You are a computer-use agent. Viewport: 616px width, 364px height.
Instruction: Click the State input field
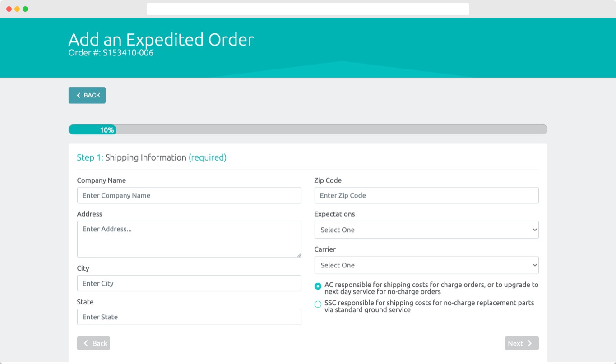(189, 317)
